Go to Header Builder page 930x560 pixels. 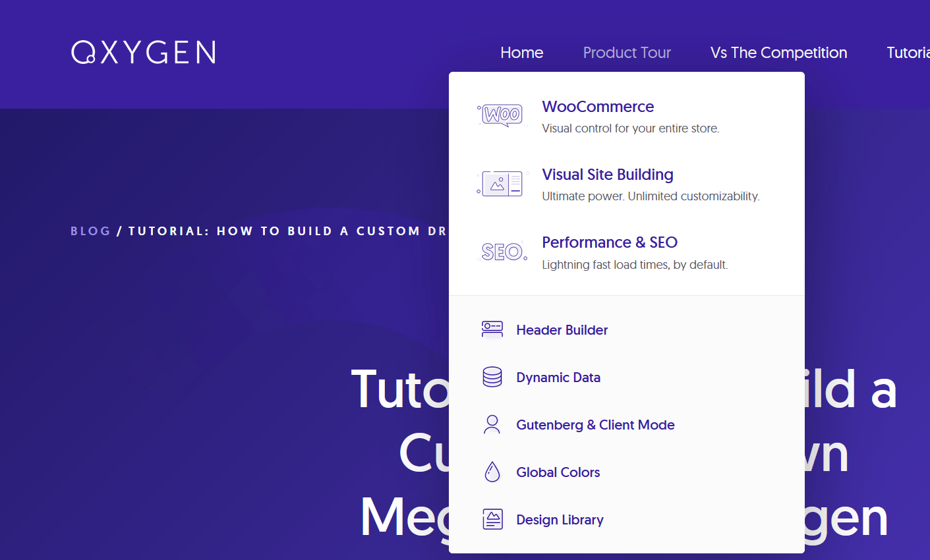(562, 330)
